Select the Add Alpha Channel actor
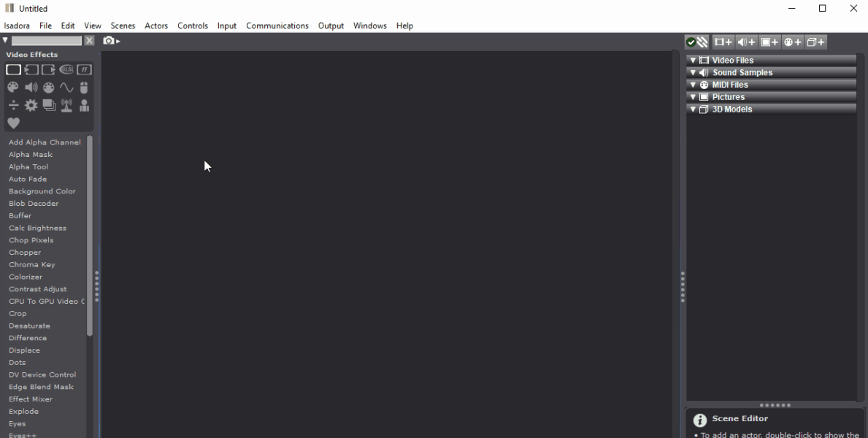Screen dimensions: 868x438 45,142
